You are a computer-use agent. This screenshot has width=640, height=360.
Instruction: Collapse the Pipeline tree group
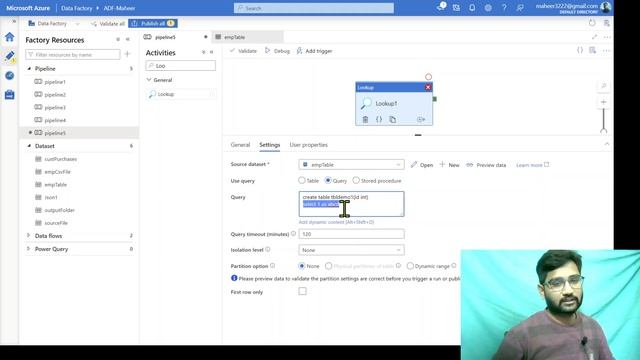[x=29, y=69]
